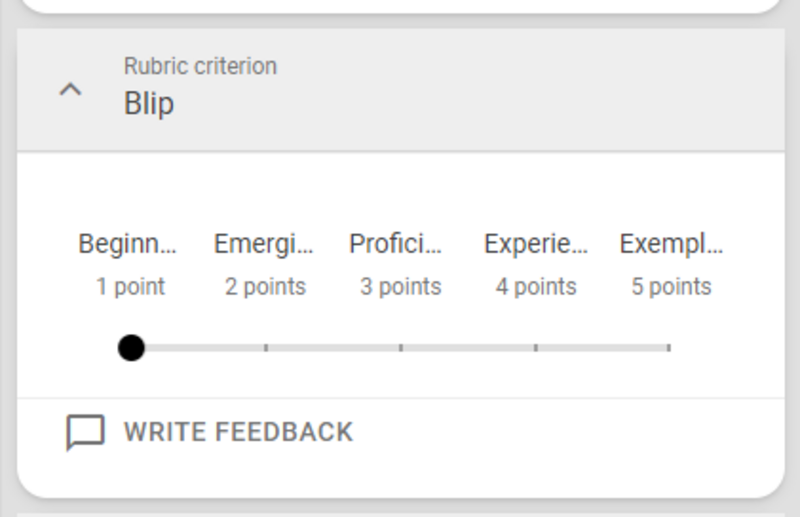Open the WRITE FEEDBACK text button

point(238,432)
